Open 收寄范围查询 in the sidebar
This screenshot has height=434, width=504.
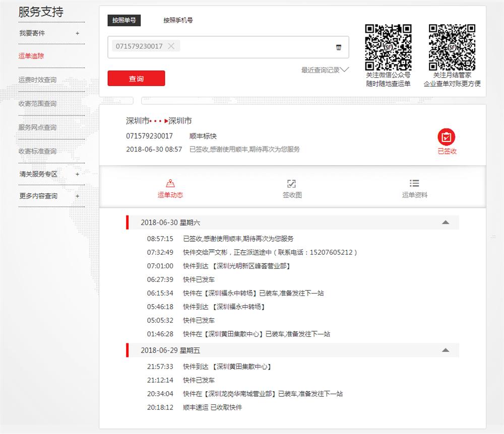pyautogui.click(x=37, y=103)
